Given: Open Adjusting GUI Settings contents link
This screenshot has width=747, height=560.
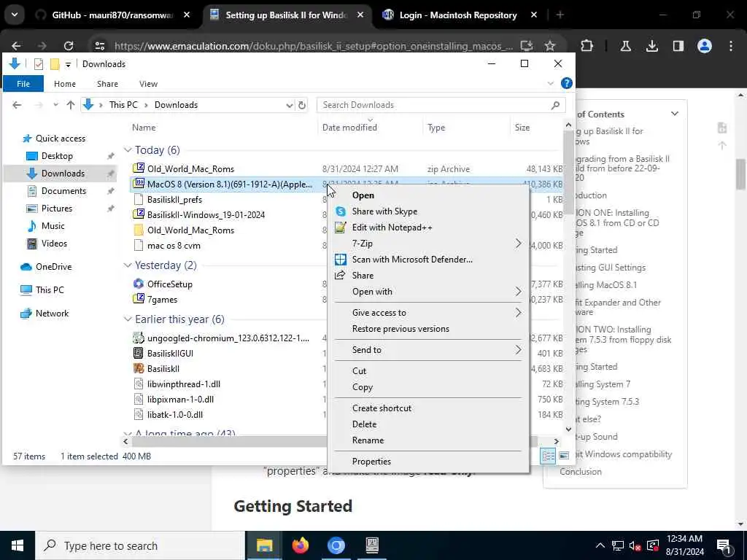Looking at the screenshot, I should pos(610,268).
